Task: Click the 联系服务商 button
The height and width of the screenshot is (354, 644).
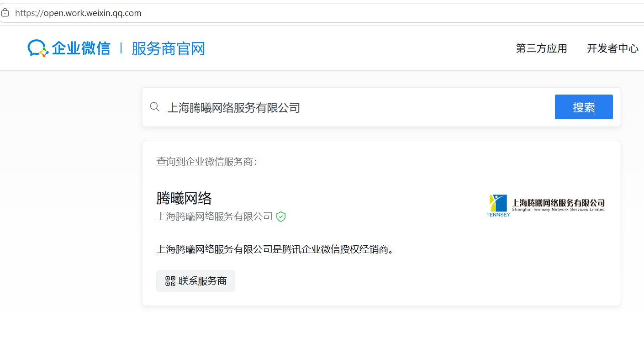Action: click(x=195, y=281)
